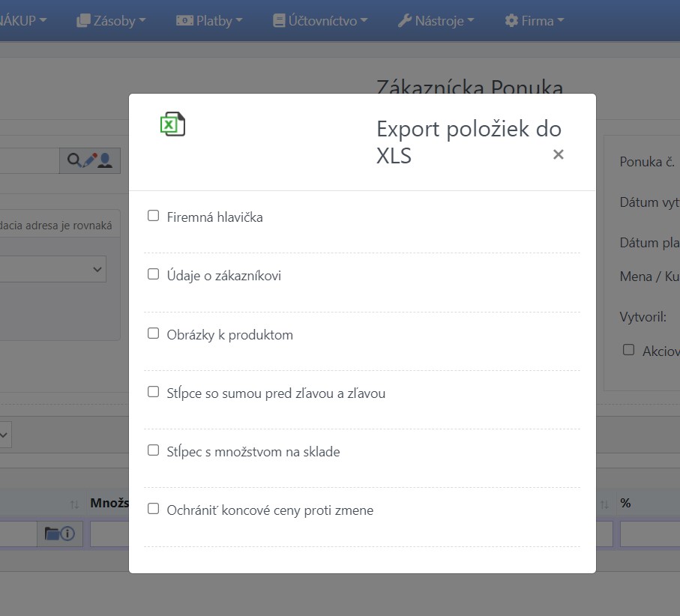Click the Firemná hlavička label text

coord(214,217)
